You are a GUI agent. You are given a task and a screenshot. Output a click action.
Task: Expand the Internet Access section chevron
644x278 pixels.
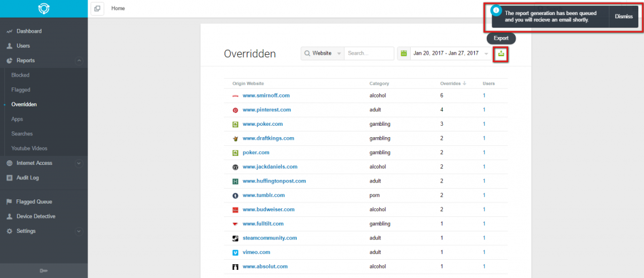(79, 164)
